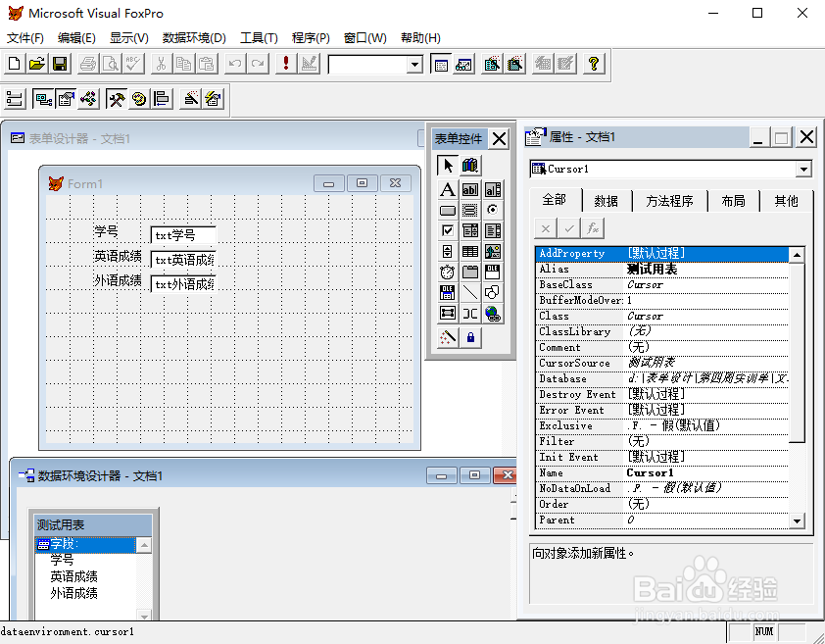Switch to the 数据 tab in Properties
825x644 pixels.
pyautogui.click(x=607, y=201)
